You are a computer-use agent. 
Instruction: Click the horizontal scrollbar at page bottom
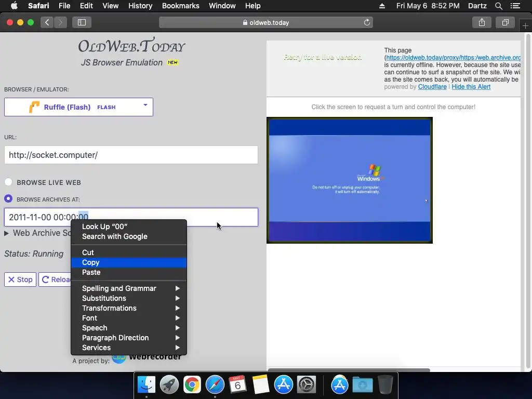(x=349, y=370)
